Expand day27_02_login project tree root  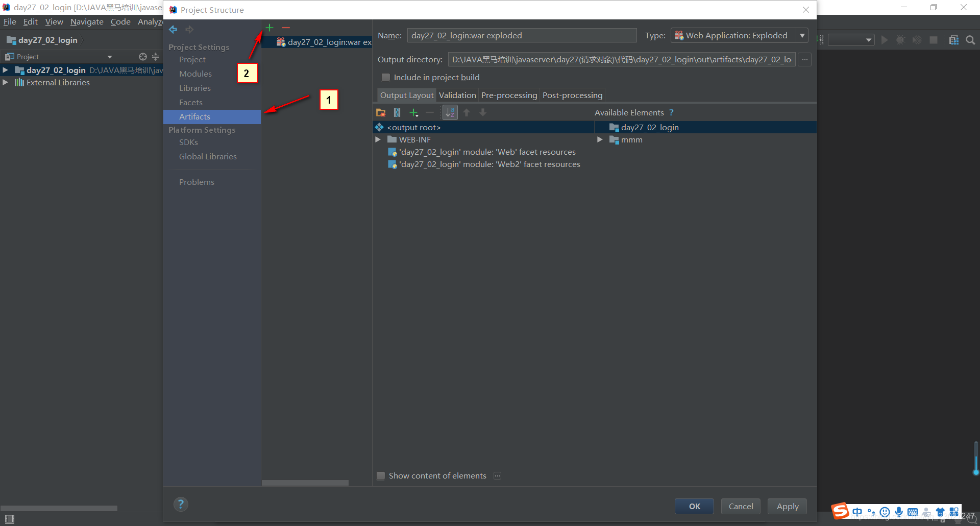coord(5,70)
